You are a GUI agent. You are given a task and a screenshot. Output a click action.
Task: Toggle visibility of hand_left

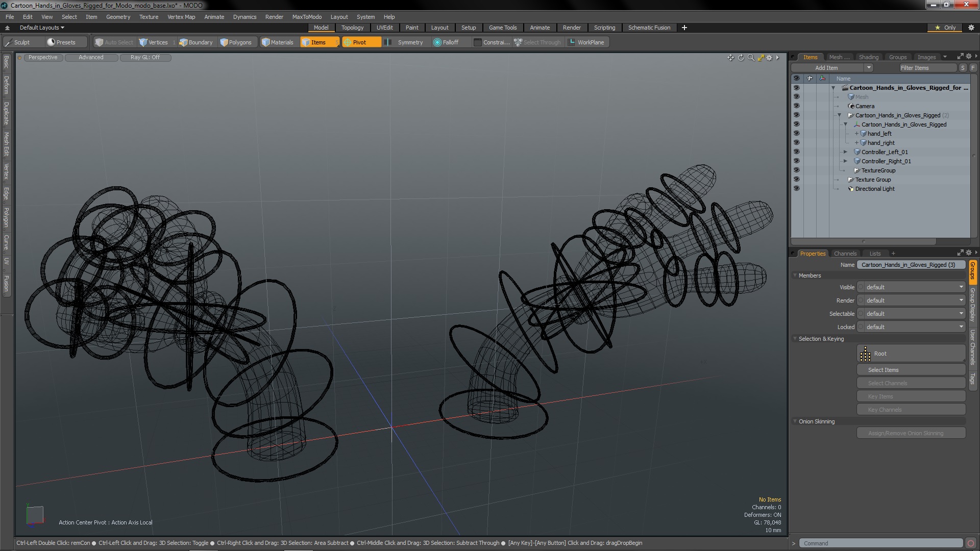click(x=796, y=134)
